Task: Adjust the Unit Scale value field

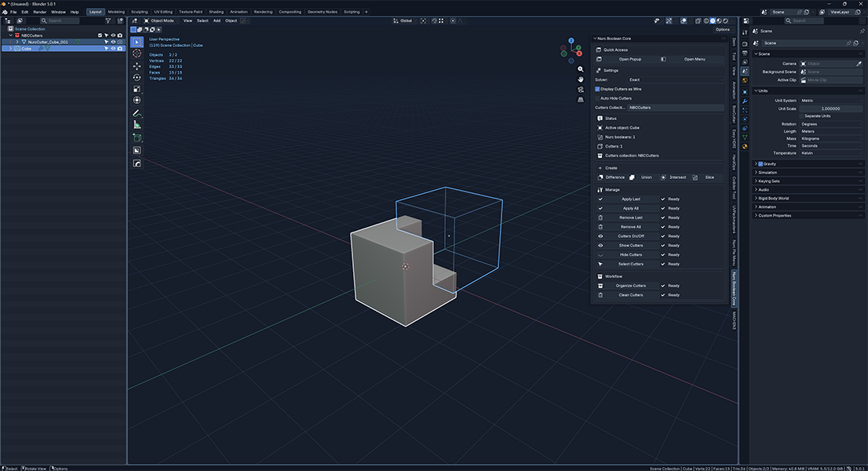Action: click(x=831, y=108)
